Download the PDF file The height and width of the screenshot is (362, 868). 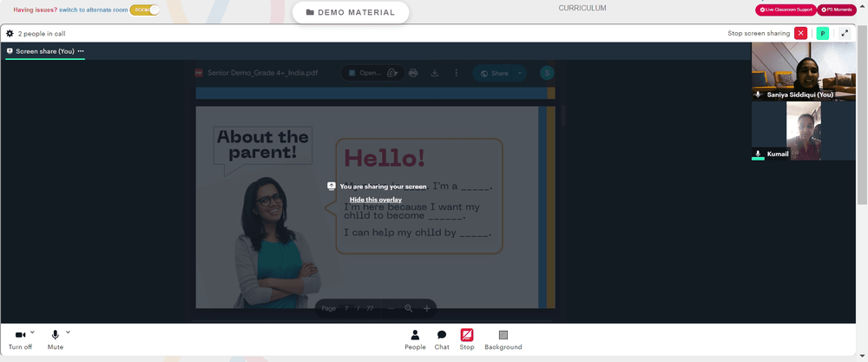click(435, 73)
